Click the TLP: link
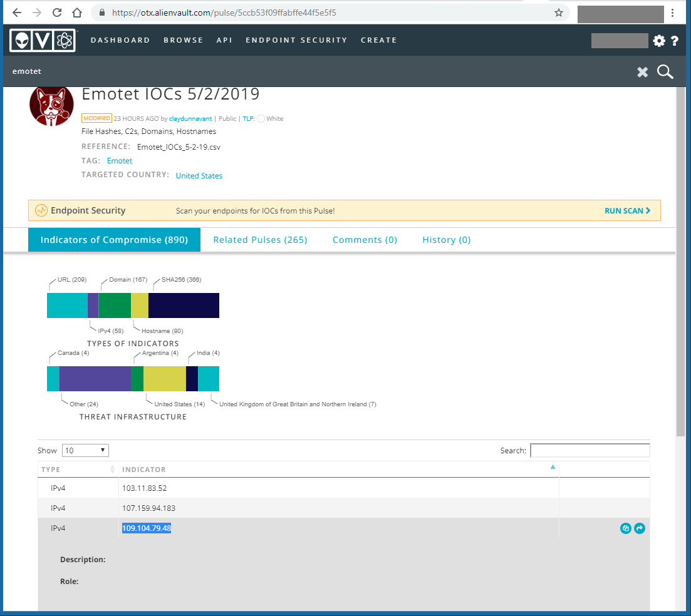This screenshot has width=691, height=616. (x=249, y=119)
